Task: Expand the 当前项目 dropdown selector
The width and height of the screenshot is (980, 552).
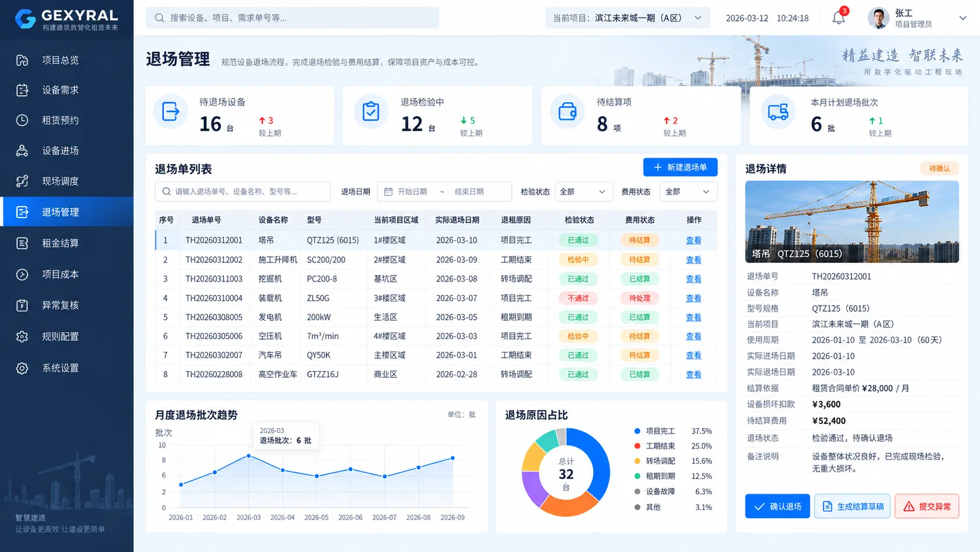Action: (x=628, y=18)
